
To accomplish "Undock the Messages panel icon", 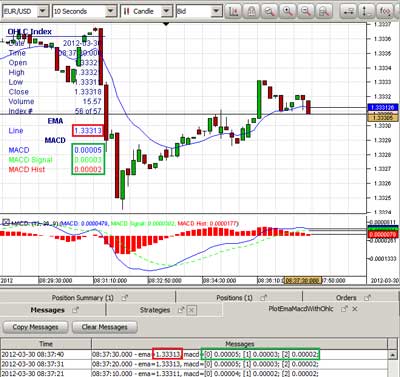I will [x=75, y=310].
